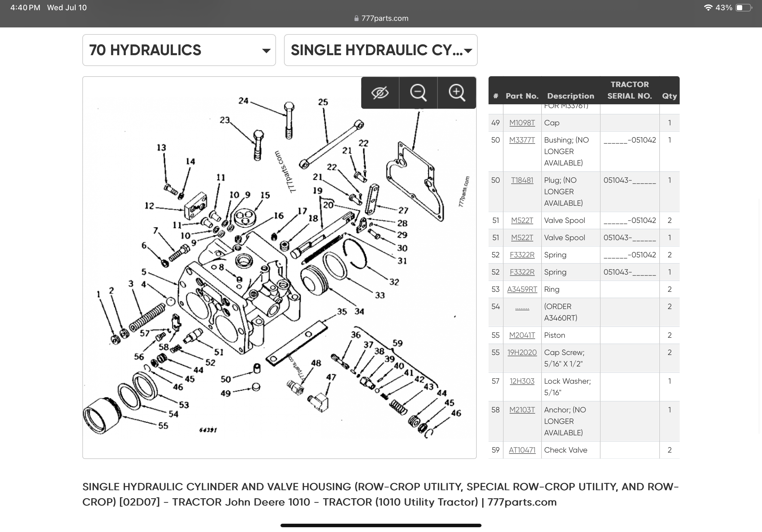Screen dimensions: 762x532
Task: Open part link M1098T
Action: [x=522, y=123]
